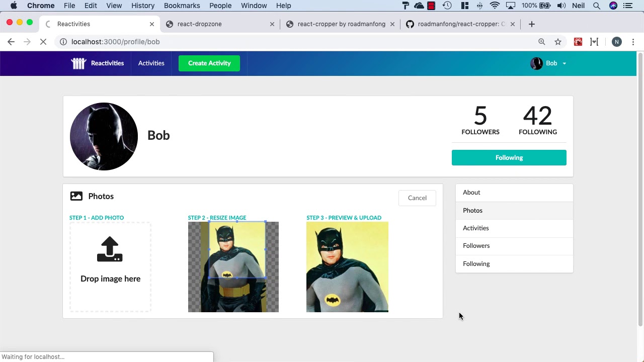Image resolution: width=644 pixels, height=362 pixels.
Task: Select the Following profile tab
Action: pyautogui.click(x=514, y=264)
